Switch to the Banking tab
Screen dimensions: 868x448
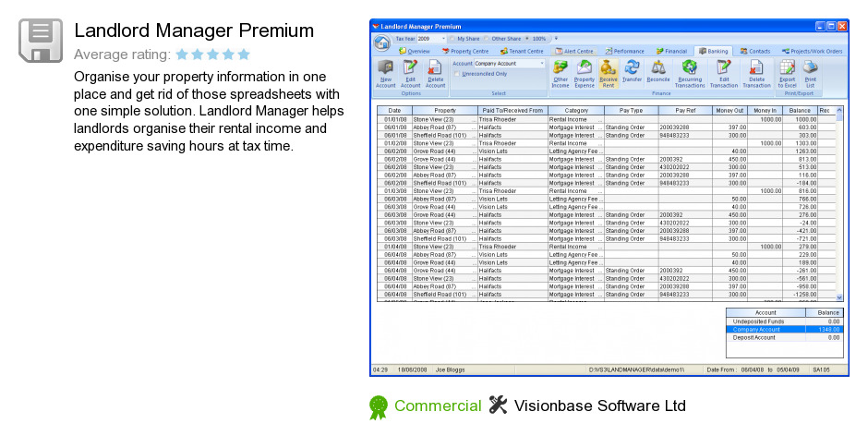713,51
